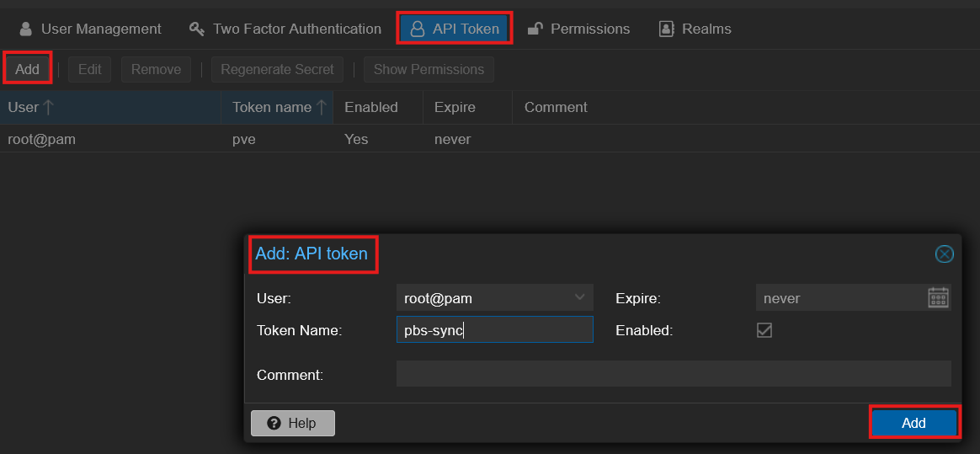980x454 pixels.
Task: Click the Comment input field in dialog
Action: click(x=674, y=373)
